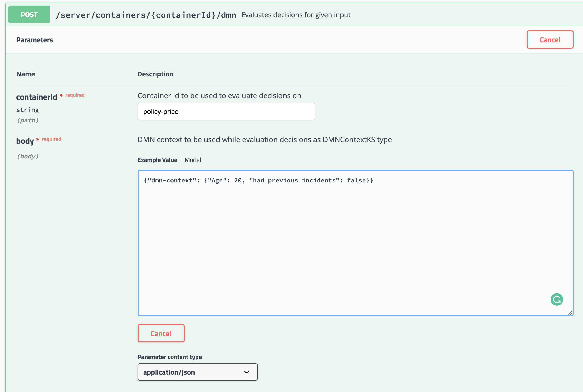Click the 'required' tag next to body
This screenshot has width=583, height=392.
tap(52, 139)
